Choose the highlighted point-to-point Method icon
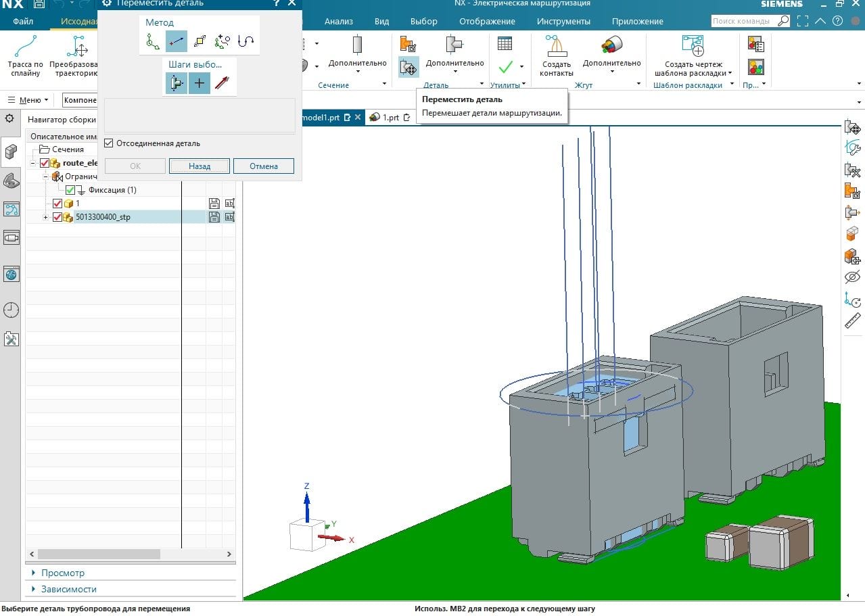 tap(176, 42)
